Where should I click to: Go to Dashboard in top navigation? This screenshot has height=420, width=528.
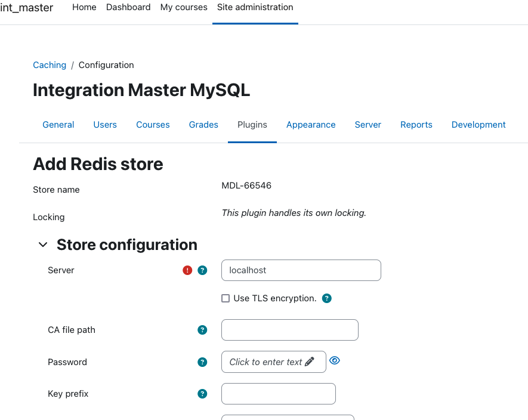click(x=128, y=7)
